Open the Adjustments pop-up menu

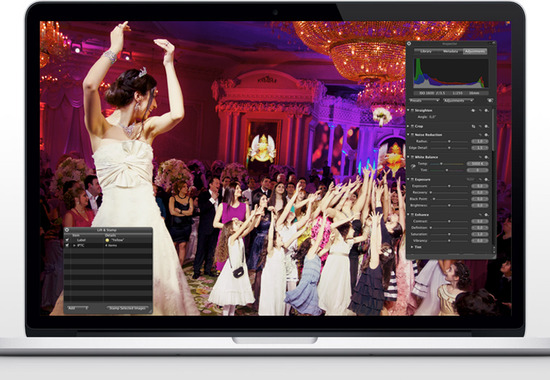(458, 101)
